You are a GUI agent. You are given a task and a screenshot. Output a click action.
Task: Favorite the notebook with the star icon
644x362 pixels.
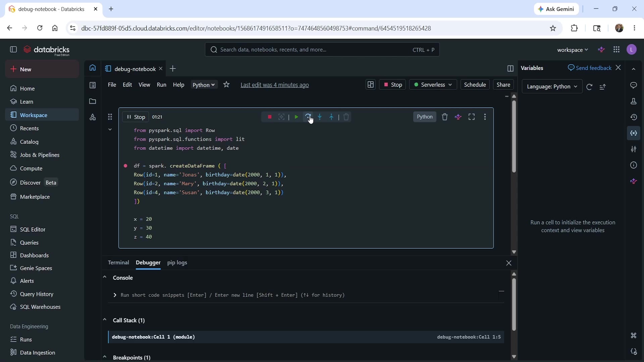(x=227, y=85)
